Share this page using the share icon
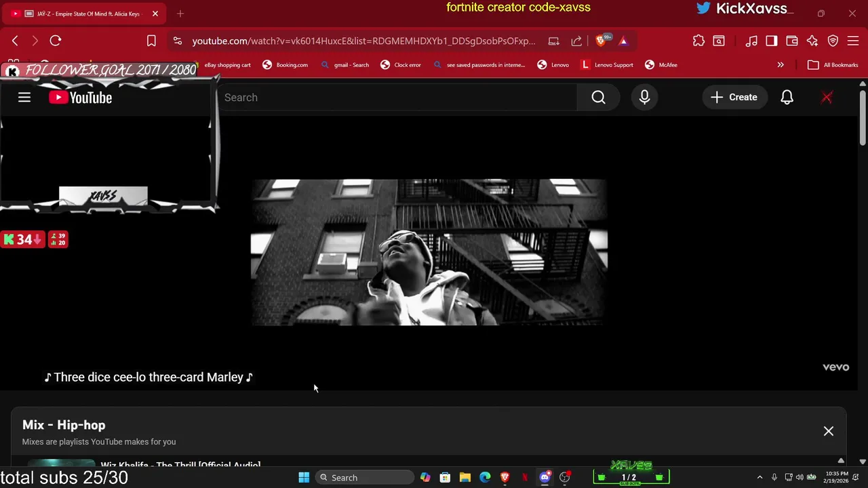Screen dimensions: 868x488 click(576, 41)
